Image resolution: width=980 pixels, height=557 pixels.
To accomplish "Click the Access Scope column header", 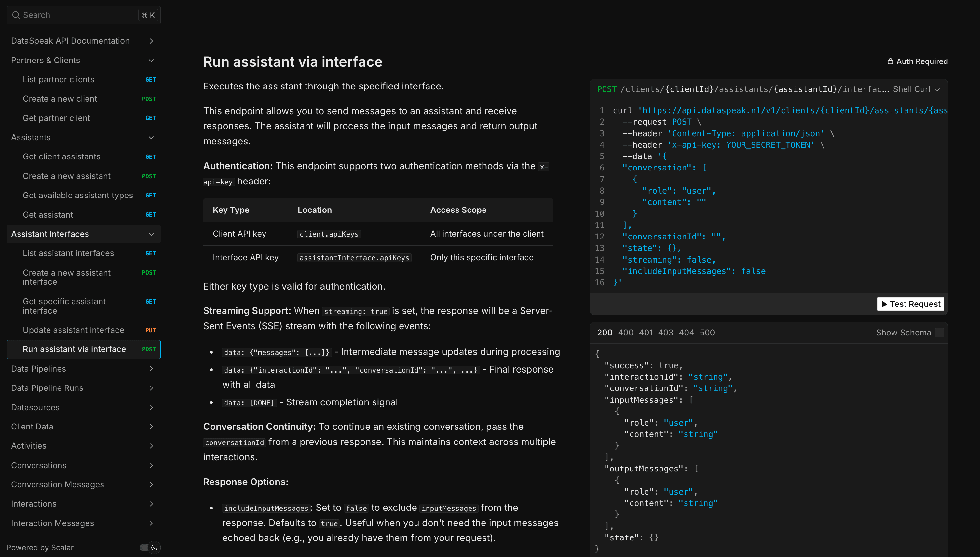I will [x=486, y=210].
